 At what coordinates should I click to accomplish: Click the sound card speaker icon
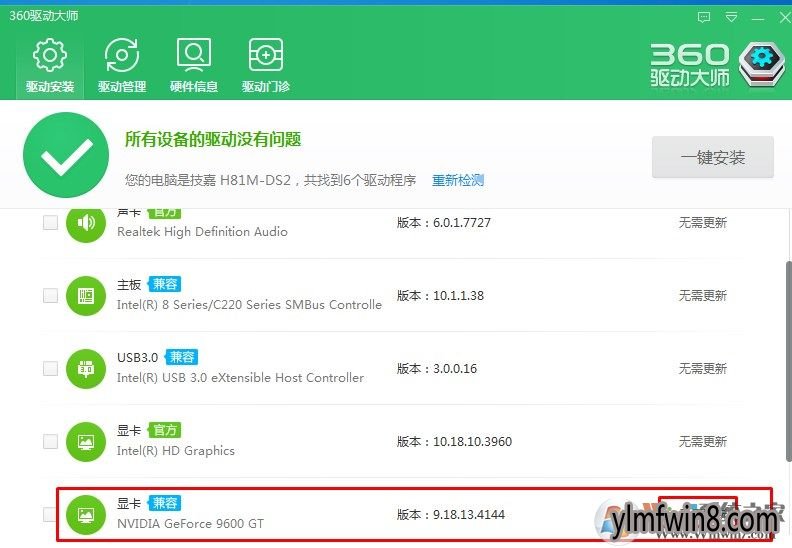click(x=86, y=222)
